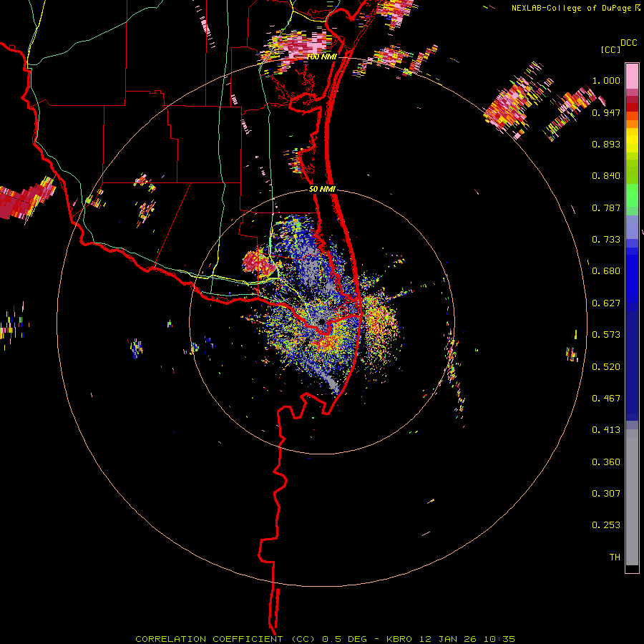The image size is (644, 644).
Task: Click the 0.840 color scale label
Action: pyautogui.click(x=606, y=176)
